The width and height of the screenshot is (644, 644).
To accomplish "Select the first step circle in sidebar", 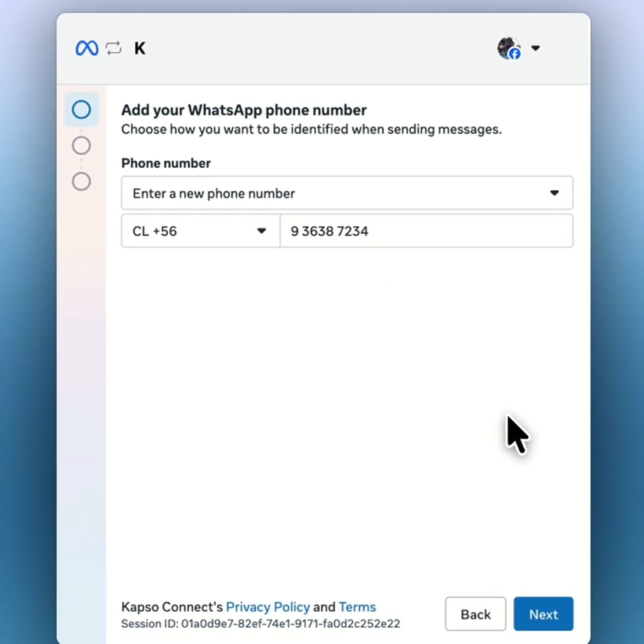I will click(81, 110).
